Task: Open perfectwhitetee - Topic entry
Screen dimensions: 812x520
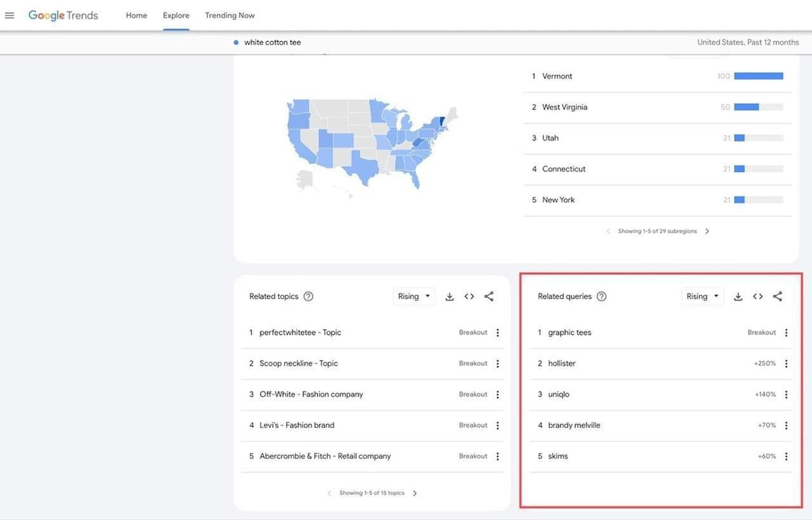Action: point(300,333)
